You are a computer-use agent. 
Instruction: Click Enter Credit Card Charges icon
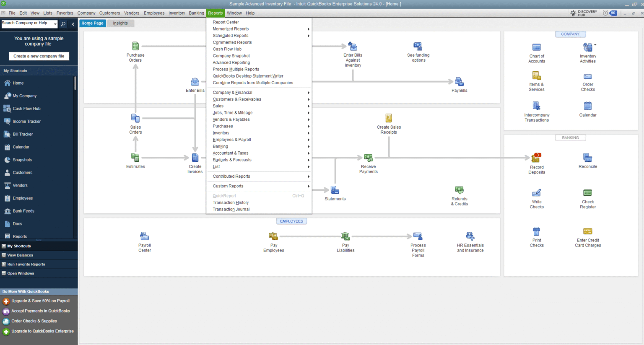tap(587, 231)
